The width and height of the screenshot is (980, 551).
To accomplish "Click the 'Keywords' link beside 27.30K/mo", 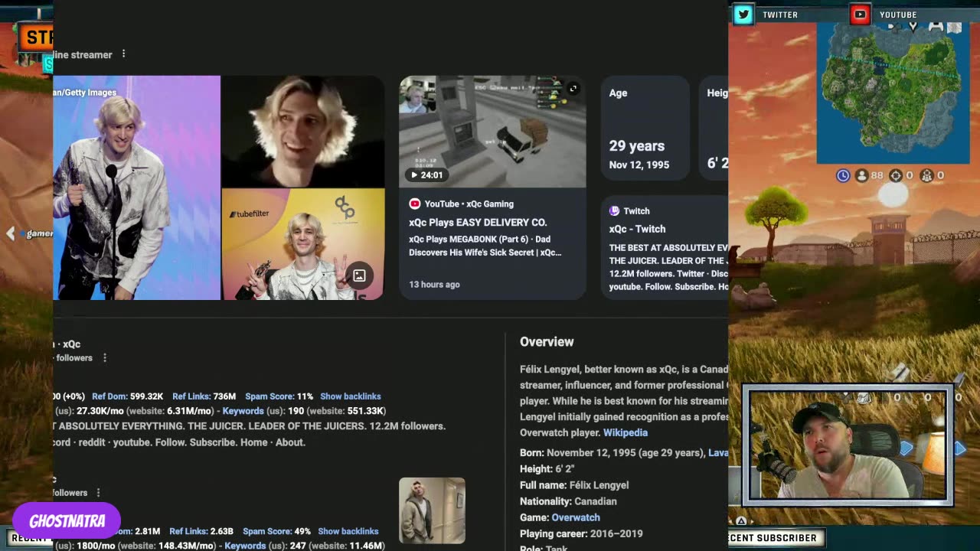I will pos(243,411).
